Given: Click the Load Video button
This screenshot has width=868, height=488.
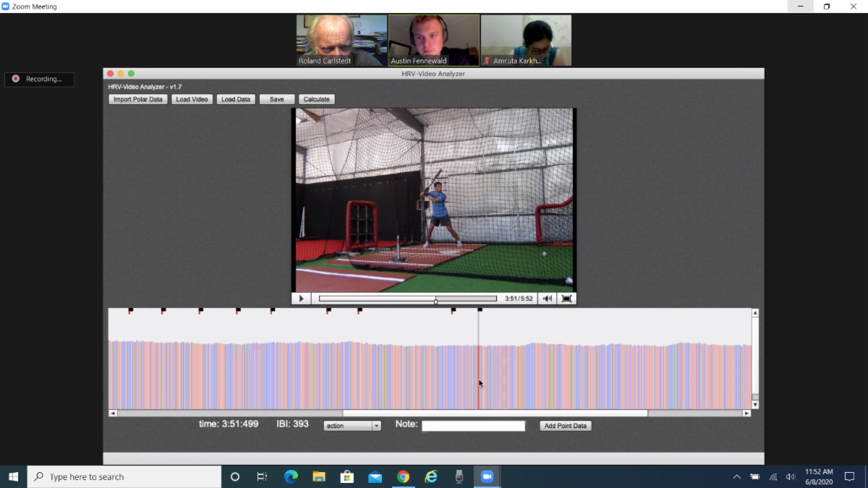Looking at the screenshot, I should click(192, 99).
